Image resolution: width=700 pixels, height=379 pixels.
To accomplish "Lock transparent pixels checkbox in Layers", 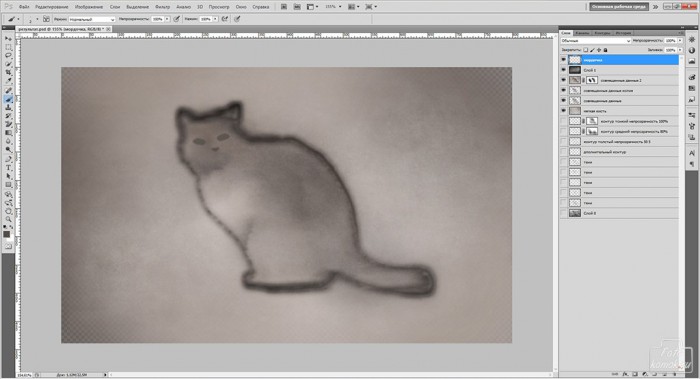I will click(x=586, y=50).
